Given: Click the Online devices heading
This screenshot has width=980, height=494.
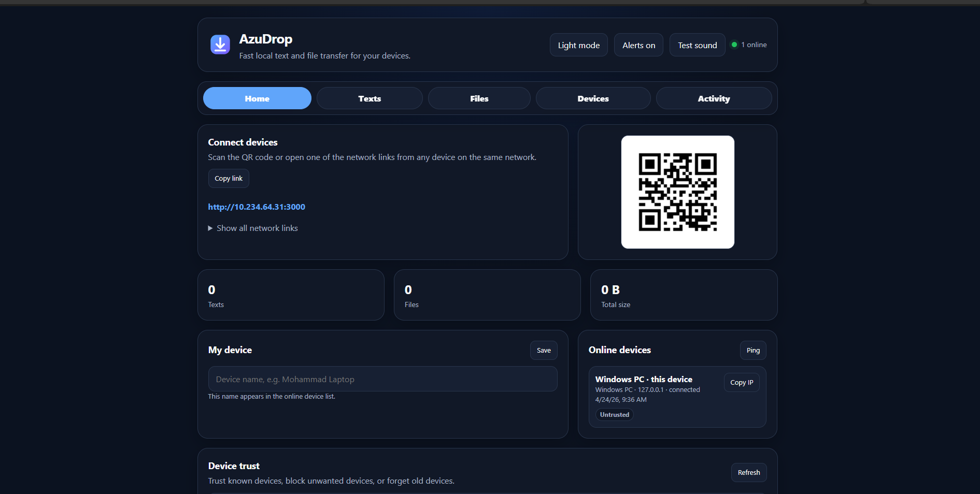Looking at the screenshot, I should click(x=620, y=350).
